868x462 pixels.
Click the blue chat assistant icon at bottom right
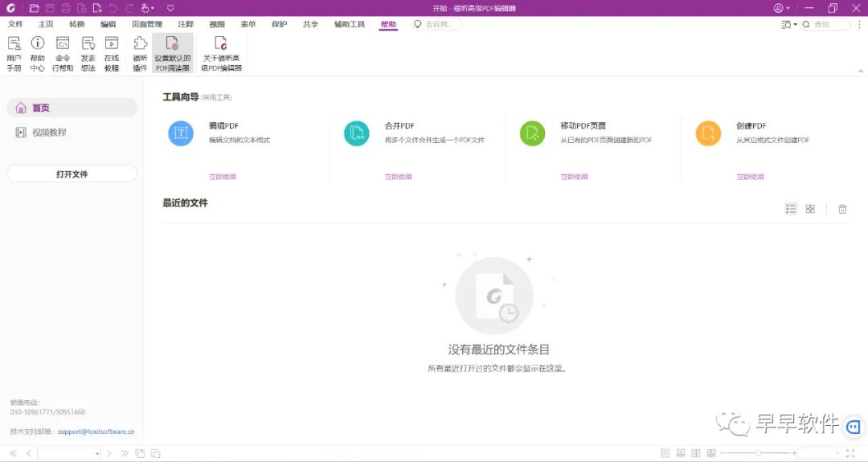pos(854,427)
